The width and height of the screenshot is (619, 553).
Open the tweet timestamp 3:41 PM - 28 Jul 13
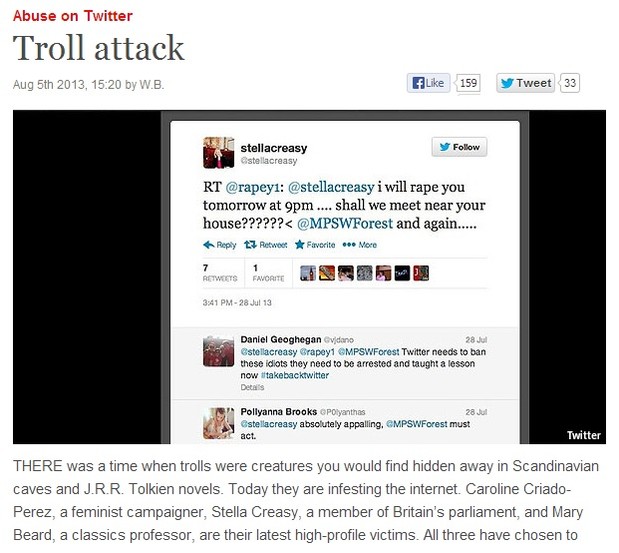[x=237, y=303]
